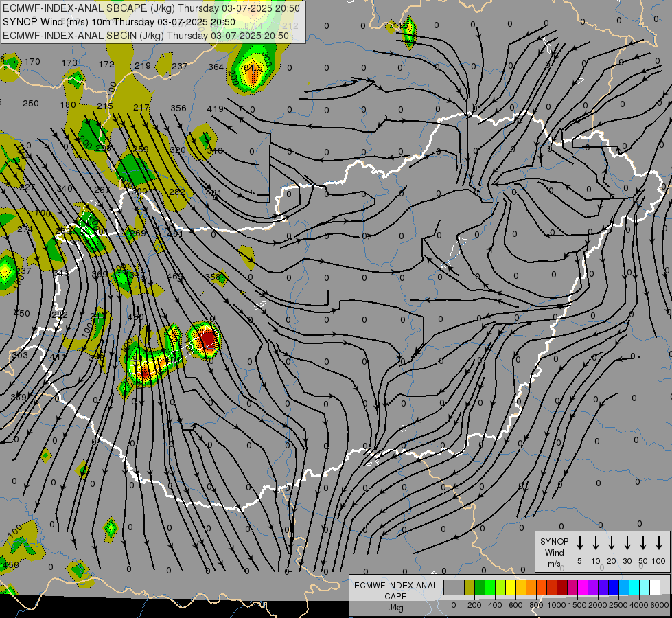Click the '303' grid value on the map
This screenshot has width=672, height=618.
tap(20, 355)
